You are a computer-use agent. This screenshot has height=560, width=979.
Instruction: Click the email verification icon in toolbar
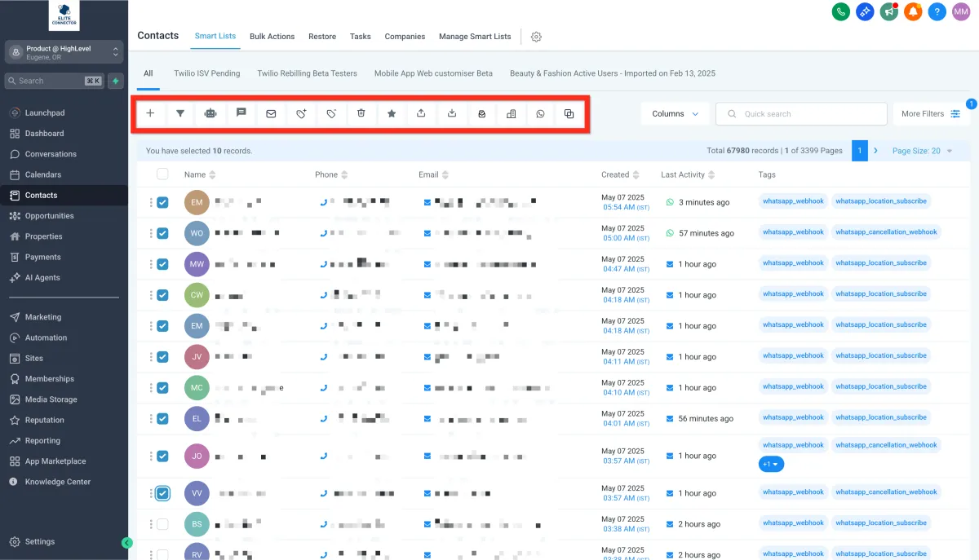click(x=481, y=114)
